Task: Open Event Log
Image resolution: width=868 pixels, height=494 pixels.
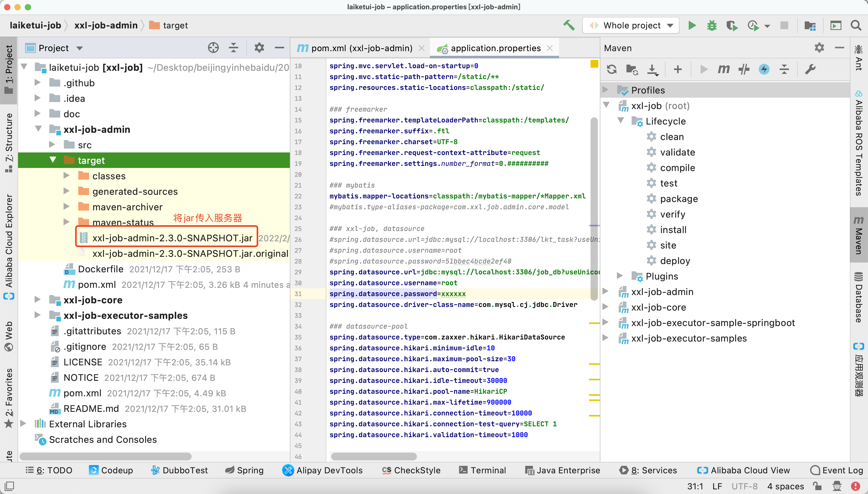Action: pyautogui.click(x=836, y=470)
